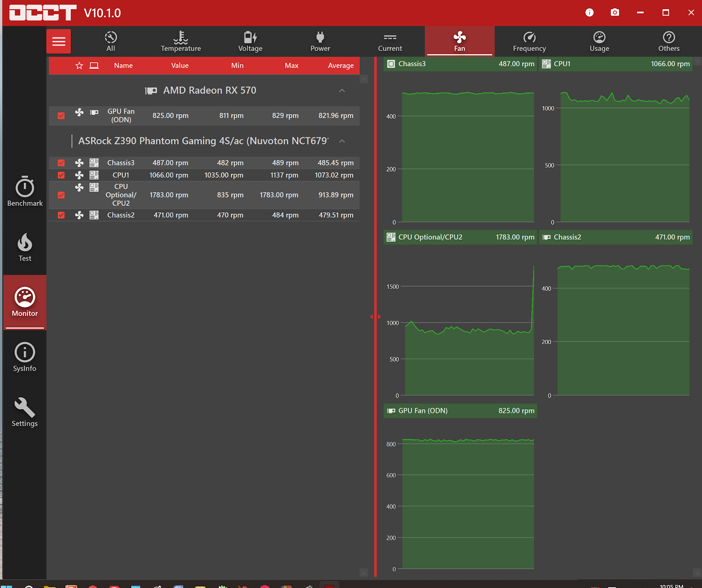Switch to the All sensors tab
Screen dimensions: 702x588
(111, 41)
